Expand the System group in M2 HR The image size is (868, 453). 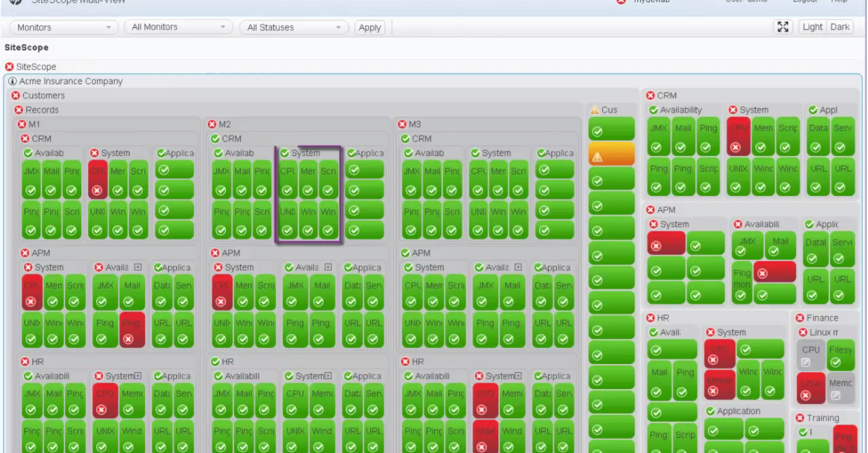(328, 376)
